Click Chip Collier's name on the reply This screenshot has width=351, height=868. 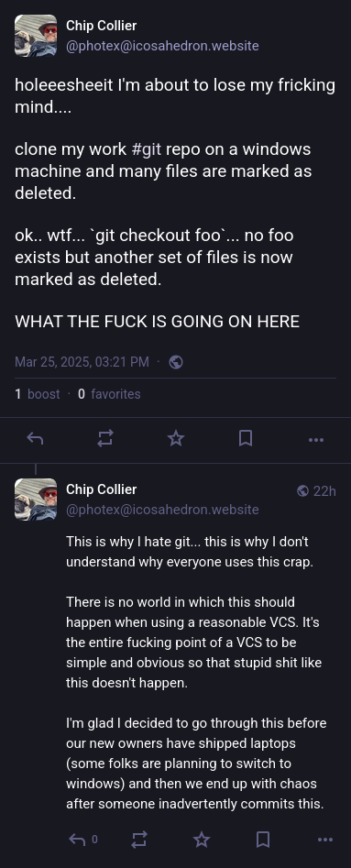click(x=102, y=489)
